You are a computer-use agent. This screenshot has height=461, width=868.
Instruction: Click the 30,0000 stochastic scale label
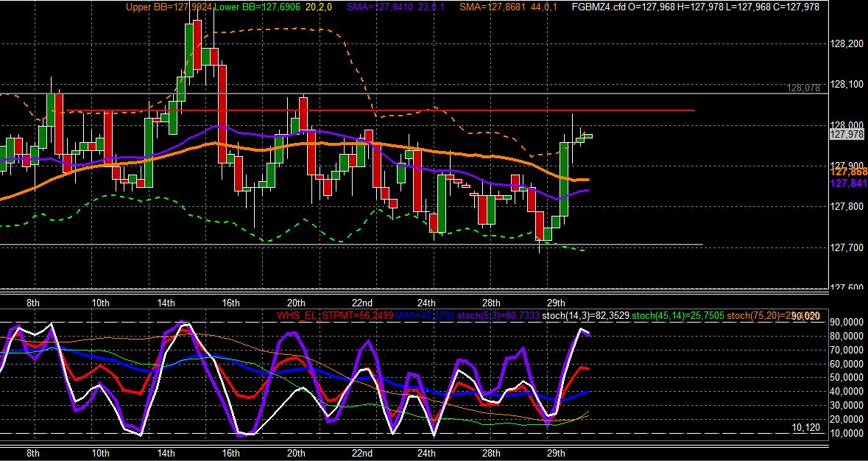[x=847, y=405]
